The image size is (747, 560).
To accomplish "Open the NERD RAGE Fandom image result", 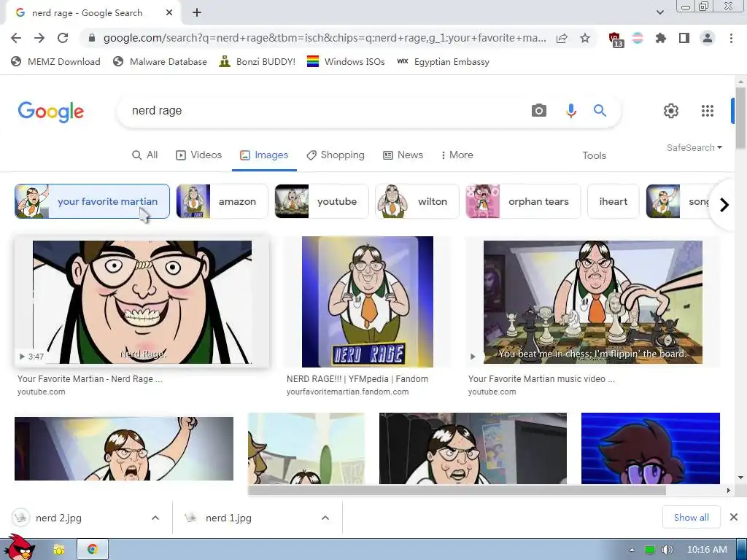I will [x=368, y=302].
